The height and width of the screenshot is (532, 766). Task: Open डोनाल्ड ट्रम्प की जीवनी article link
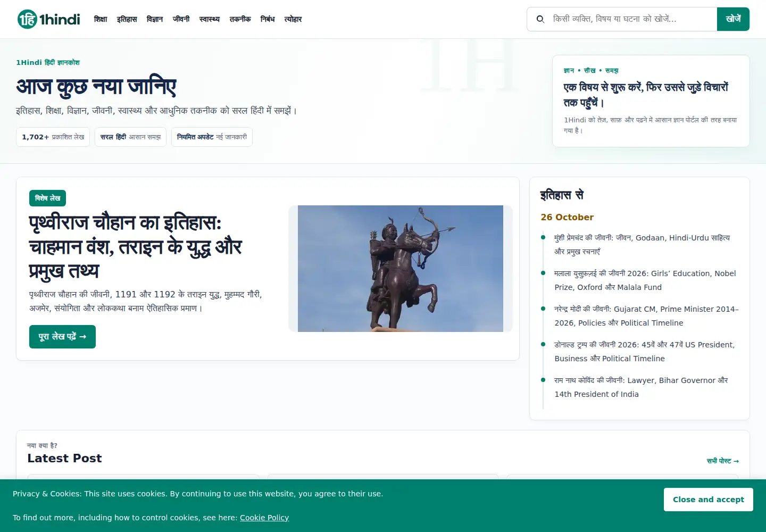645,352
